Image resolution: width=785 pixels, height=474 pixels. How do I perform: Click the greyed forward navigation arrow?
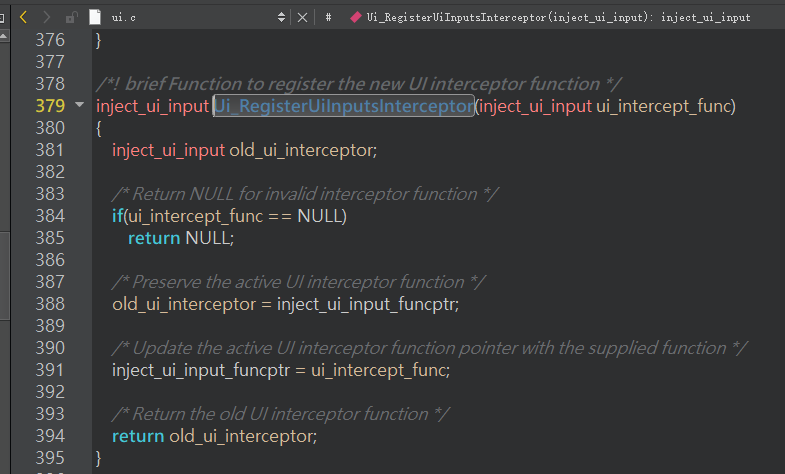(47, 18)
